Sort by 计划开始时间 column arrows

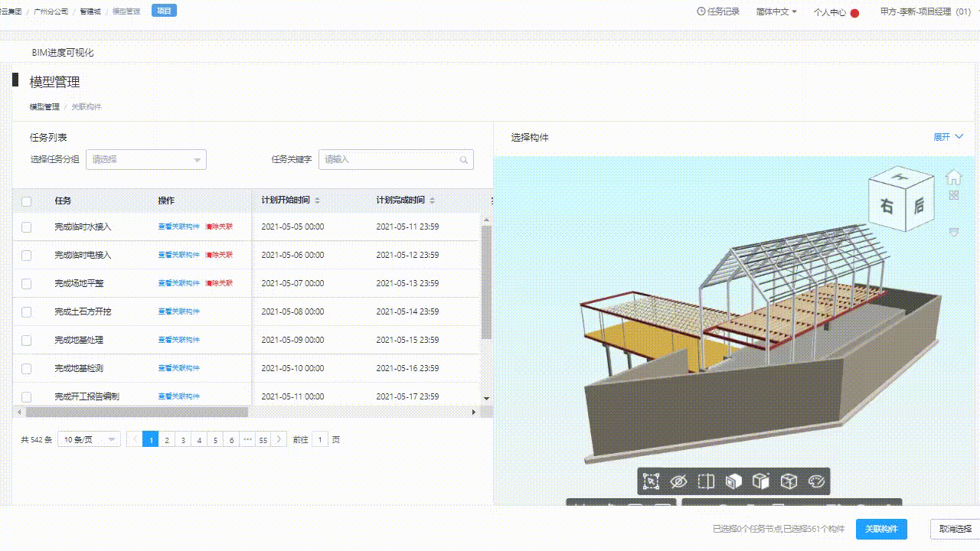point(318,201)
